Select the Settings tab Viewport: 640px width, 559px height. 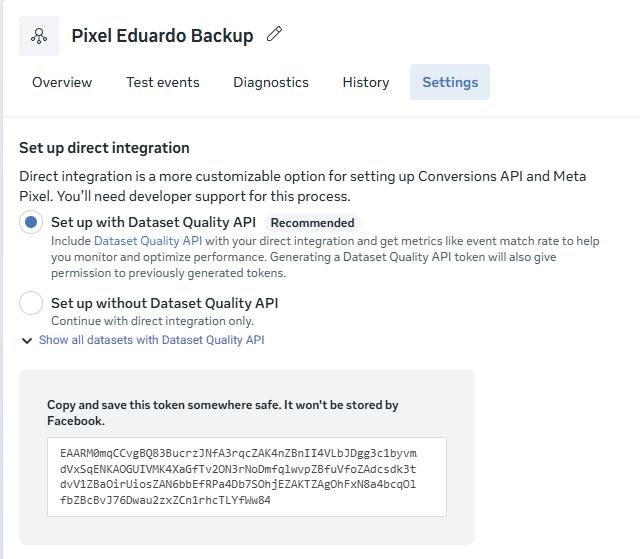pos(450,82)
